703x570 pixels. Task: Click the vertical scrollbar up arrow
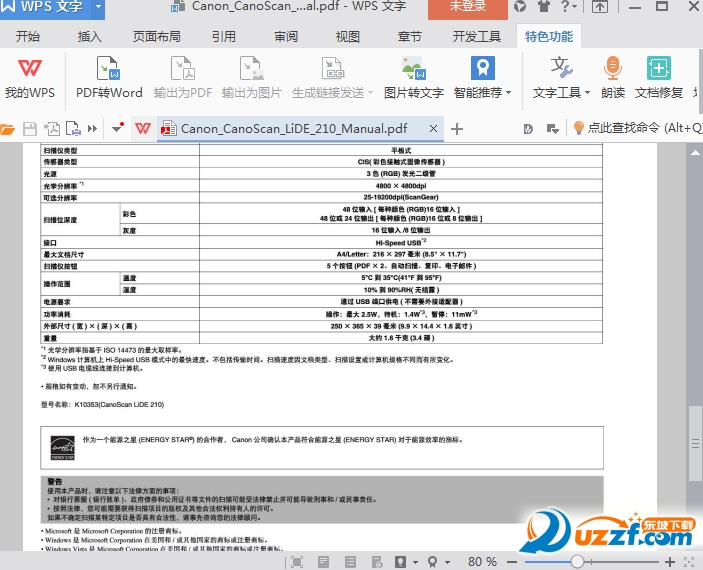pos(695,152)
